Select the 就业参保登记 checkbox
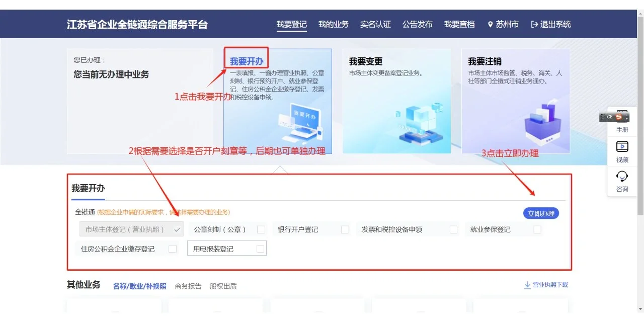 click(537, 229)
